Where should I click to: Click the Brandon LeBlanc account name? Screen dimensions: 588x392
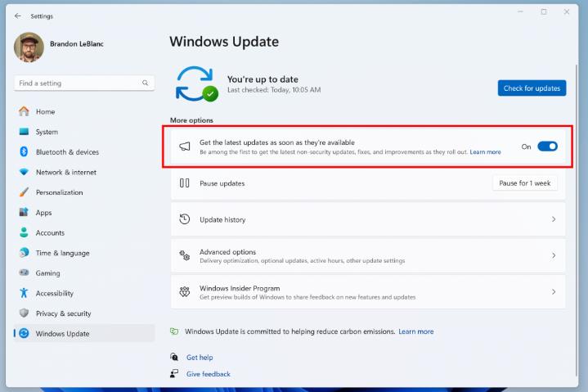click(77, 44)
